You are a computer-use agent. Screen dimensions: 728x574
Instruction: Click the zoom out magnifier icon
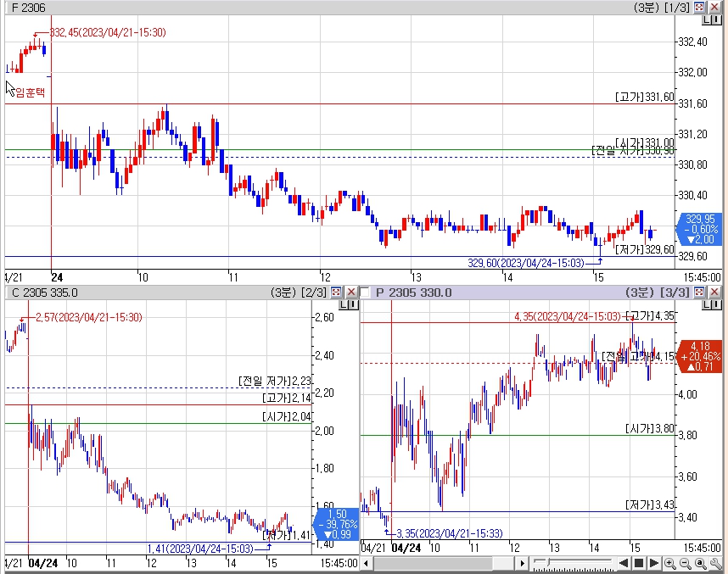click(x=685, y=563)
